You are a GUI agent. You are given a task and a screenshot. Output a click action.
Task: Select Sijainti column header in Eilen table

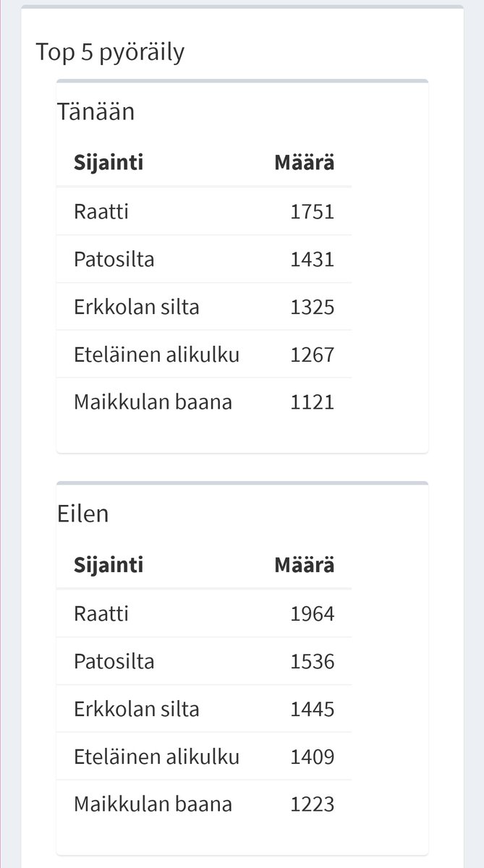click(x=109, y=564)
